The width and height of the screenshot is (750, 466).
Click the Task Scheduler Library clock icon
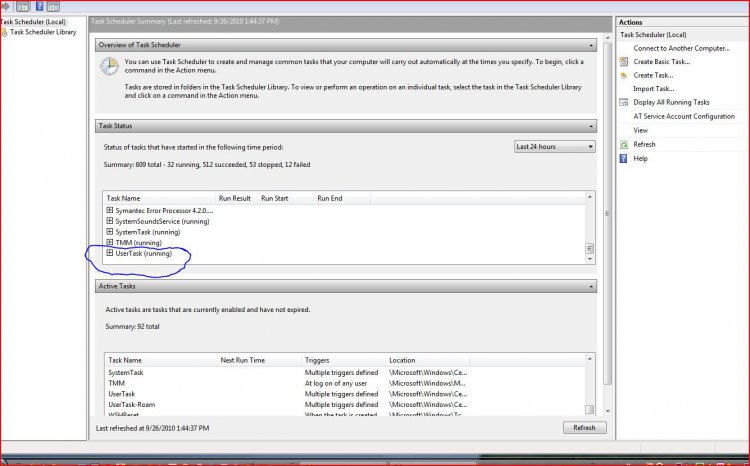point(4,32)
